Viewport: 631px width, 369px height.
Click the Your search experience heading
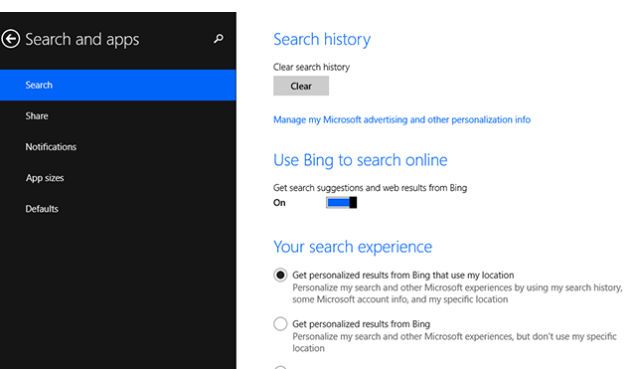click(353, 247)
